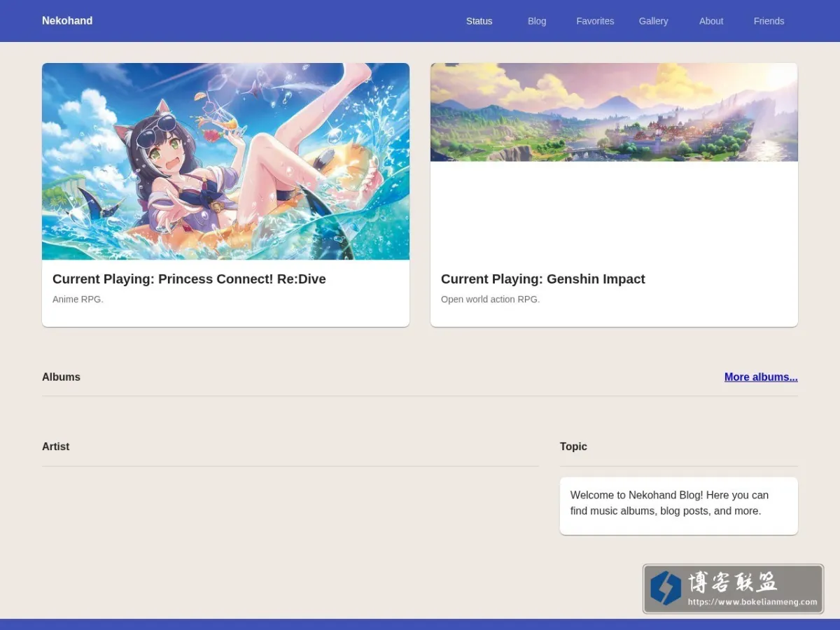This screenshot has width=840, height=630.
Task: Open the Blog nav item
Action: 537,21
